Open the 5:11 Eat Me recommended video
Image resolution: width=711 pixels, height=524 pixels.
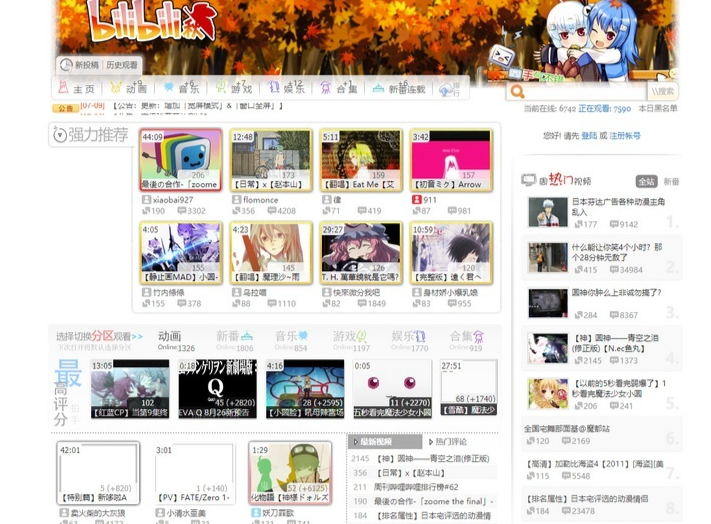[x=361, y=160]
